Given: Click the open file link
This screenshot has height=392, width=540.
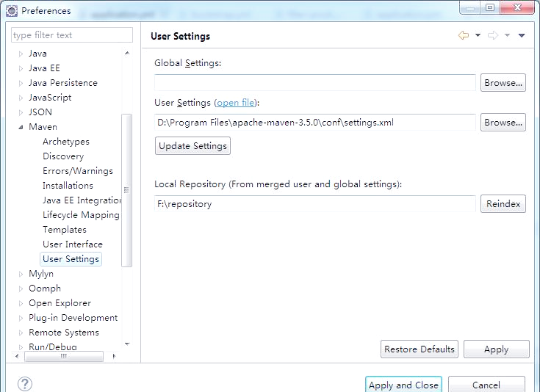Looking at the screenshot, I should 236,103.
